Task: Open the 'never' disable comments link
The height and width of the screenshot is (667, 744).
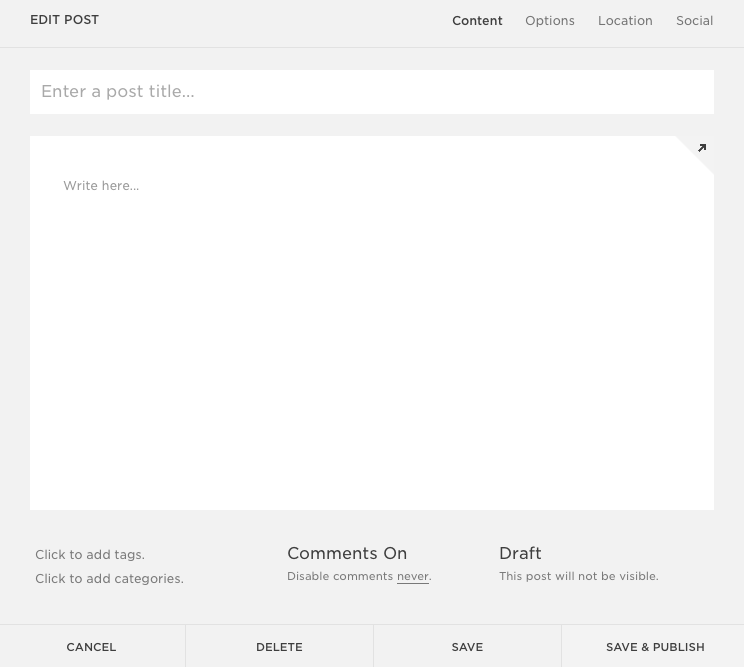Action: pos(412,577)
